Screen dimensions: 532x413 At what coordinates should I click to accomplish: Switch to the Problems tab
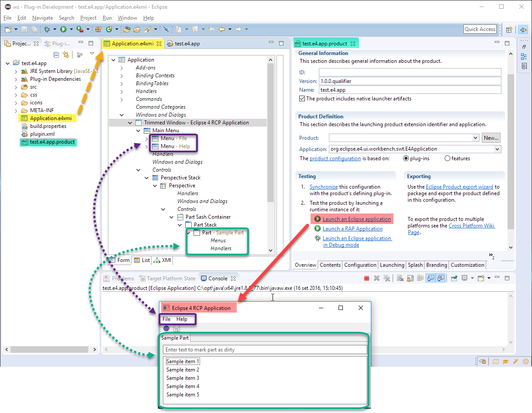pyautogui.click(x=119, y=278)
